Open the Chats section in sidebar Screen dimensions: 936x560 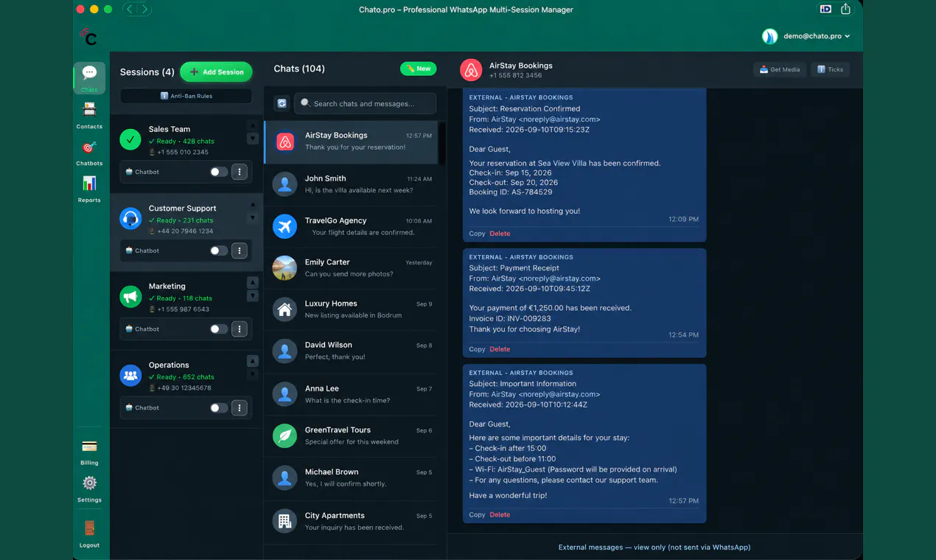[89, 77]
